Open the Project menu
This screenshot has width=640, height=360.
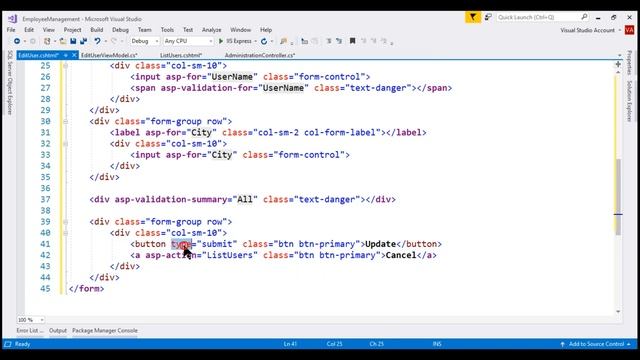72,30
